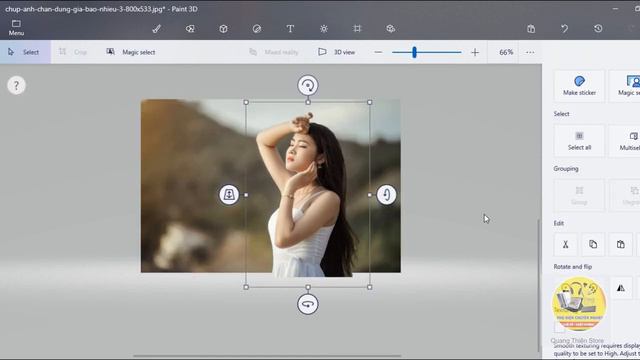Choose the Magic select tool

[x=131, y=52]
